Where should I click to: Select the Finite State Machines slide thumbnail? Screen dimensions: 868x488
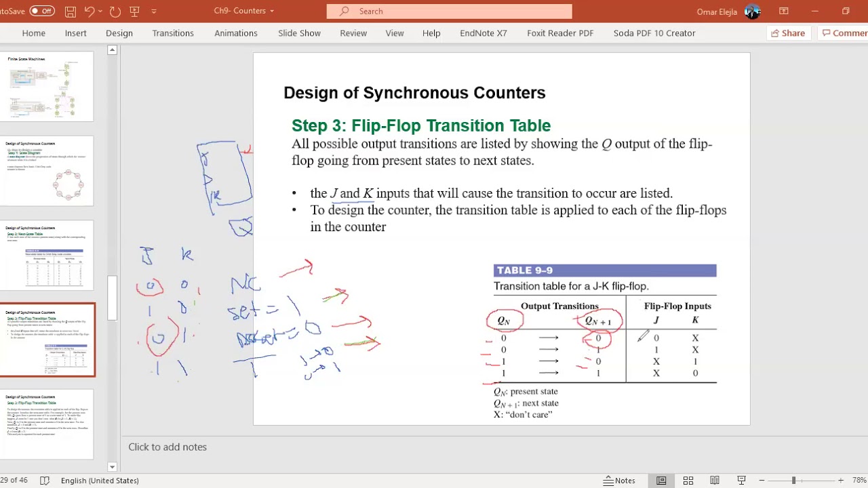pos(47,87)
